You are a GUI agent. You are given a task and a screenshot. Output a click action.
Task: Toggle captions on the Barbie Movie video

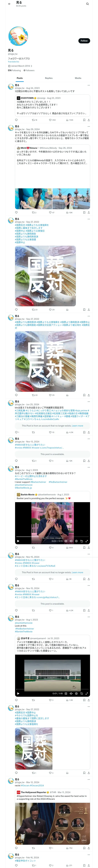[x=66, y=541]
